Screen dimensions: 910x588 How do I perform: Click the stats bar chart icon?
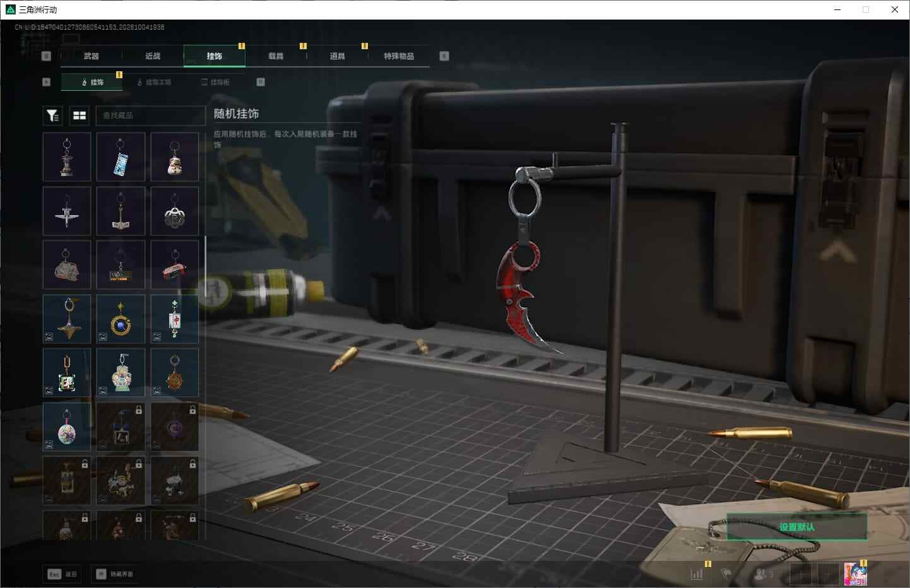tap(697, 573)
